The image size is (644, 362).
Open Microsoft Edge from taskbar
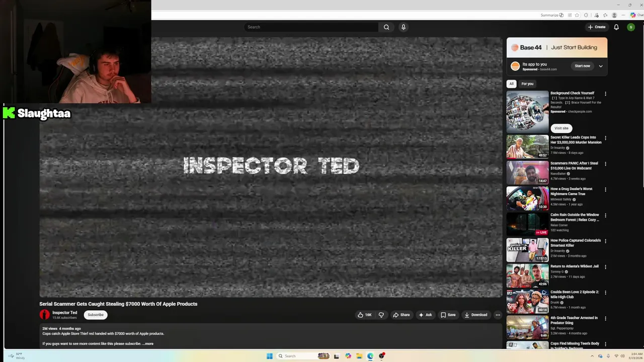[x=370, y=356]
